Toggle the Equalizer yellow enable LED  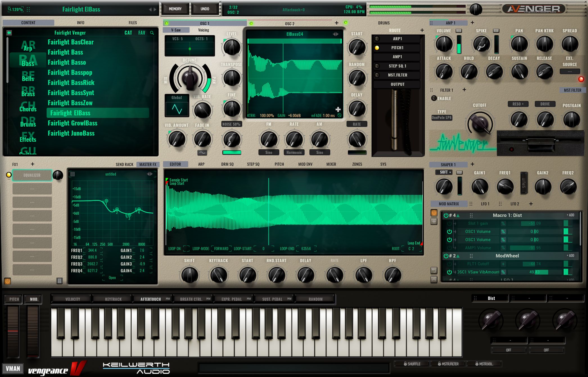tap(9, 175)
